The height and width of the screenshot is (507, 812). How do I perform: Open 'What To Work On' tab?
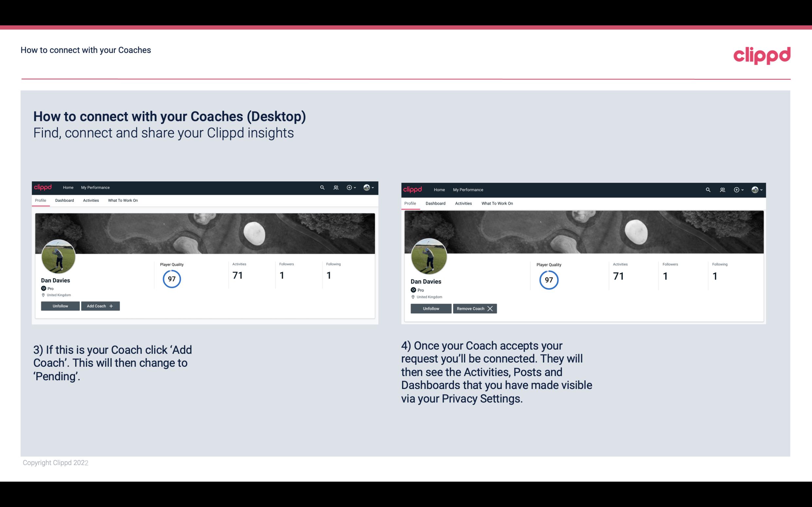tap(122, 200)
